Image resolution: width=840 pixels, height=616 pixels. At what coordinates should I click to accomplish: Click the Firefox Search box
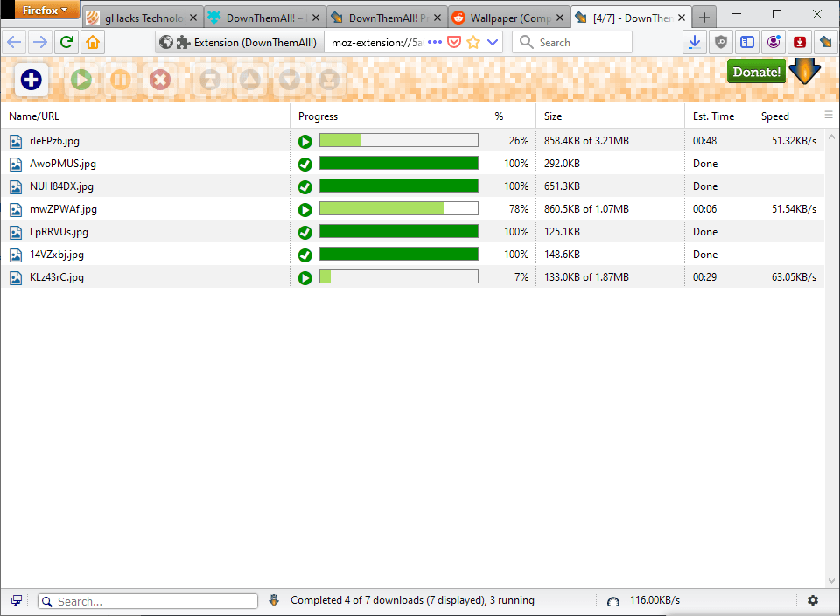pos(572,42)
